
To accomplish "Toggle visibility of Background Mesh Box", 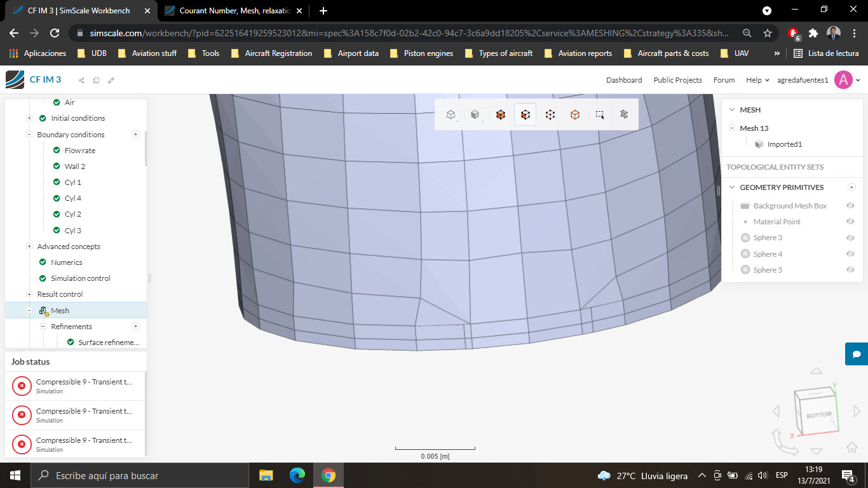I will click(850, 206).
